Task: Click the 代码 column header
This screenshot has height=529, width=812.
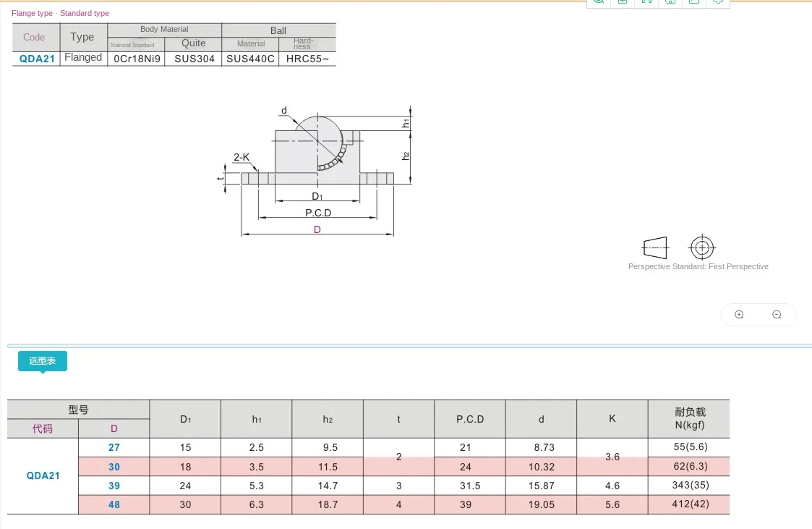Action: [43, 428]
